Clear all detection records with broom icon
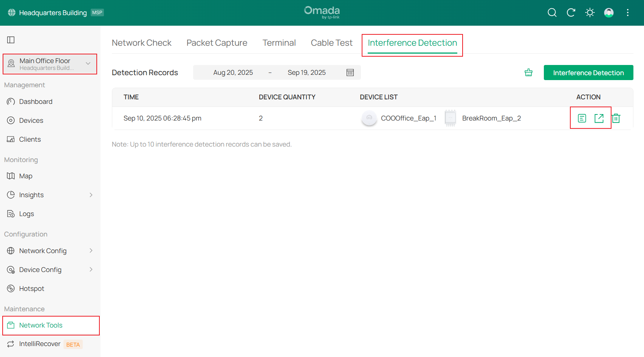 528,72
